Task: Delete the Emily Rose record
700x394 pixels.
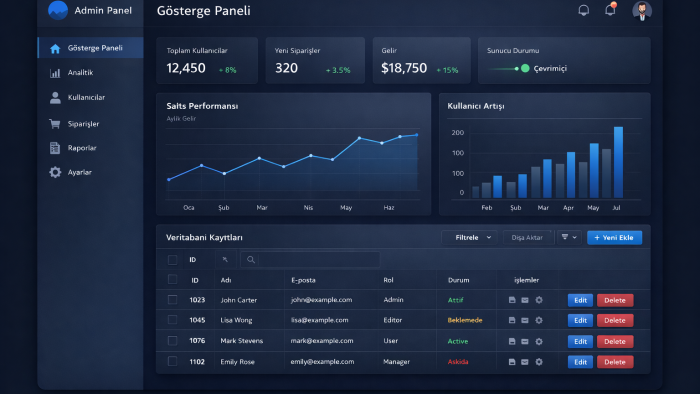Action: (615, 362)
